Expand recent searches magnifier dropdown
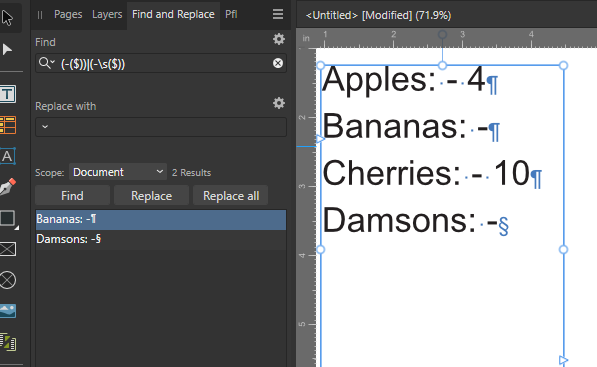This screenshot has width=597, height=367. point(47,63)
